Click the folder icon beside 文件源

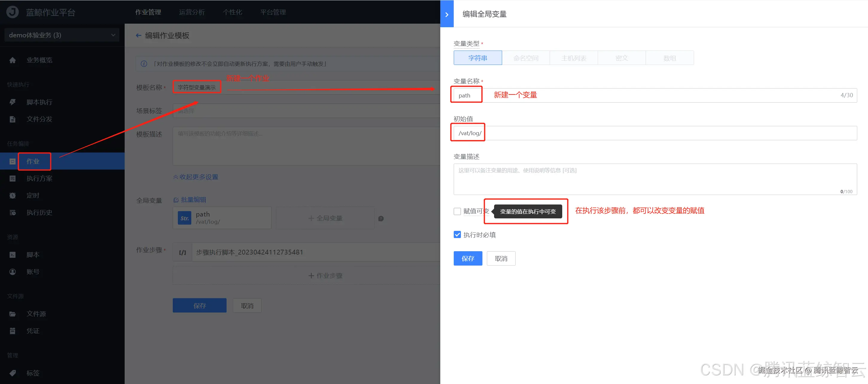click(13, 314)
